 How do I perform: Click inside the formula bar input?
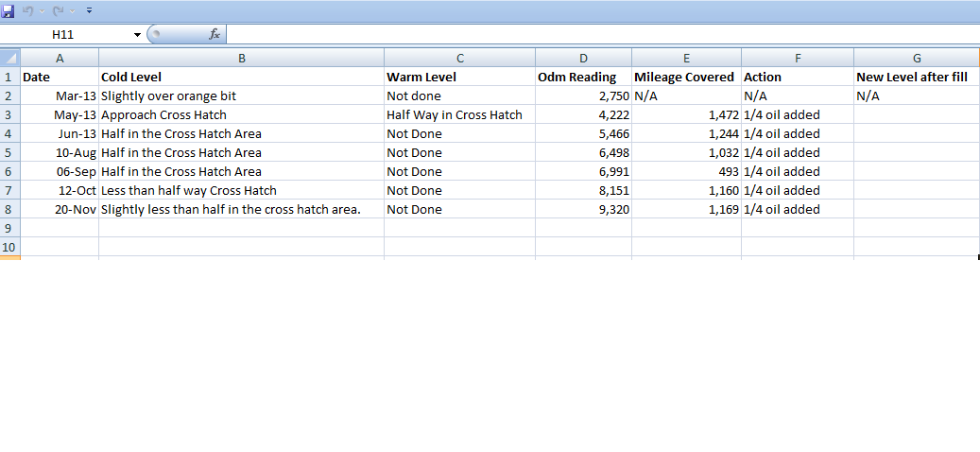point(603,34)
